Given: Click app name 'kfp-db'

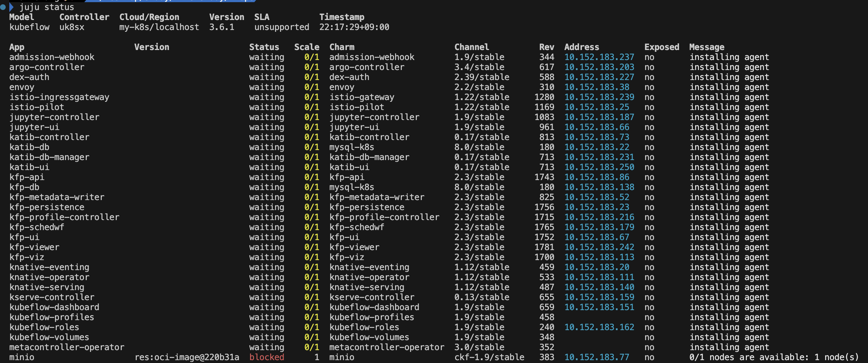Looking at the screenshot, I should [24, 187].
